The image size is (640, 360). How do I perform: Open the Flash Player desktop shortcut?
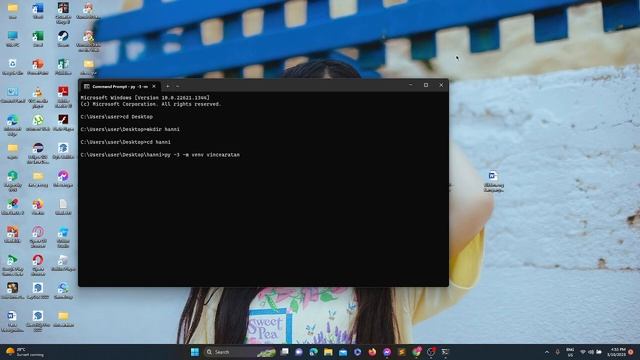click(x=63, y=122)
